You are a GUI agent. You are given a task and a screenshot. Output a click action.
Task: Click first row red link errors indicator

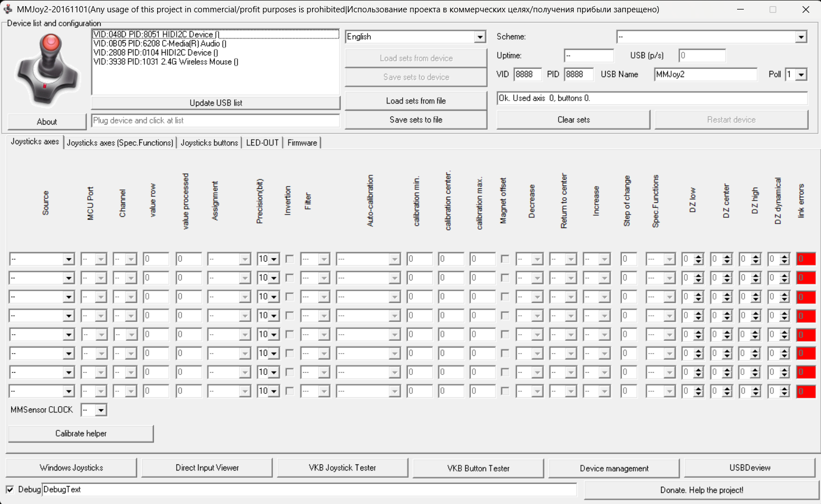pyautogui.click(x=805, y=259)
